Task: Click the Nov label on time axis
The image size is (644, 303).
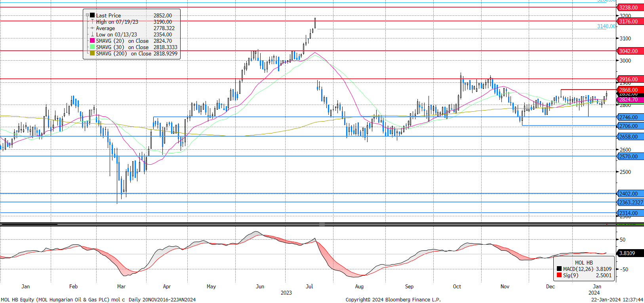Action: [505, 286]
